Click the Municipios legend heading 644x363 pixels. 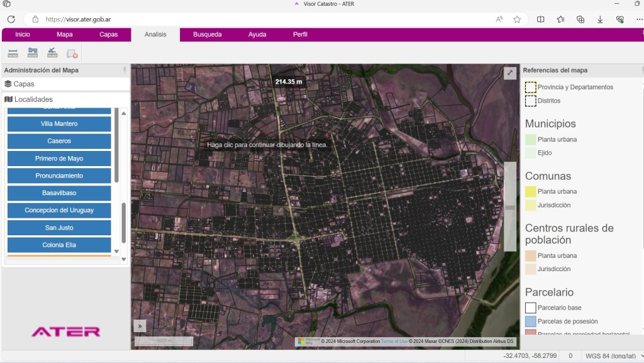pyautogui.click(x=550, y=123)
